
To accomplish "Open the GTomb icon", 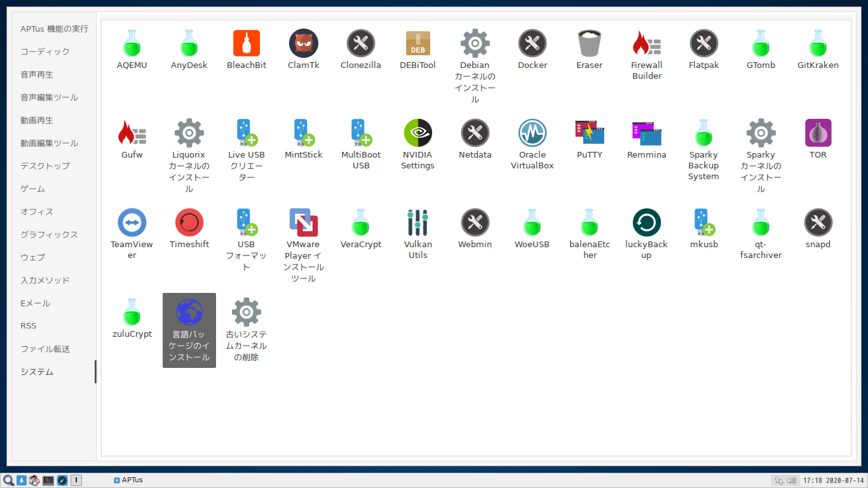I will [x=761, y=43].
